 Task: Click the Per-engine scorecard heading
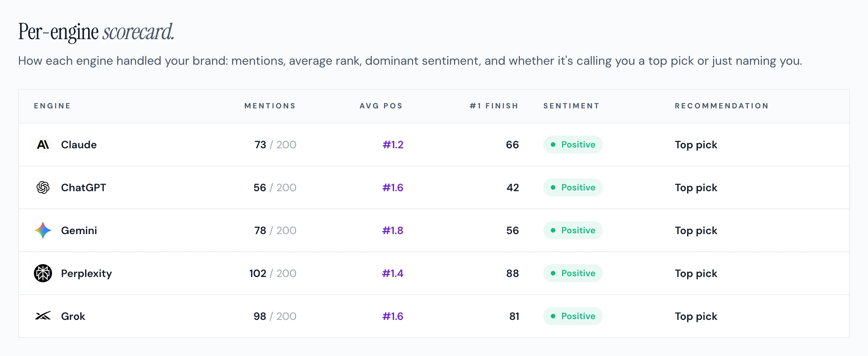pos(96,32)
